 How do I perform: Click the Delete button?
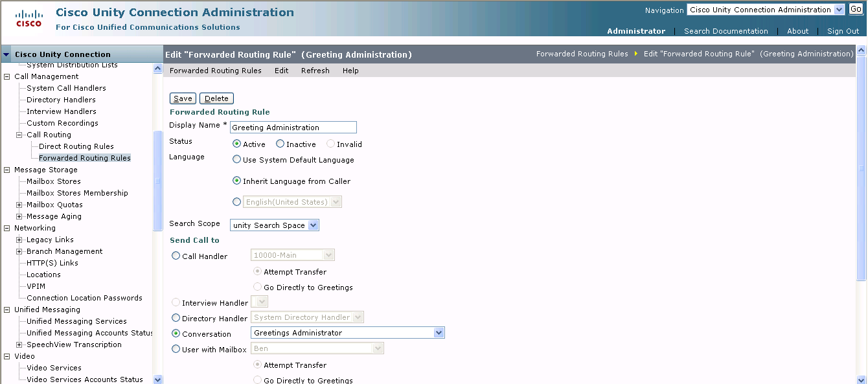216,98
